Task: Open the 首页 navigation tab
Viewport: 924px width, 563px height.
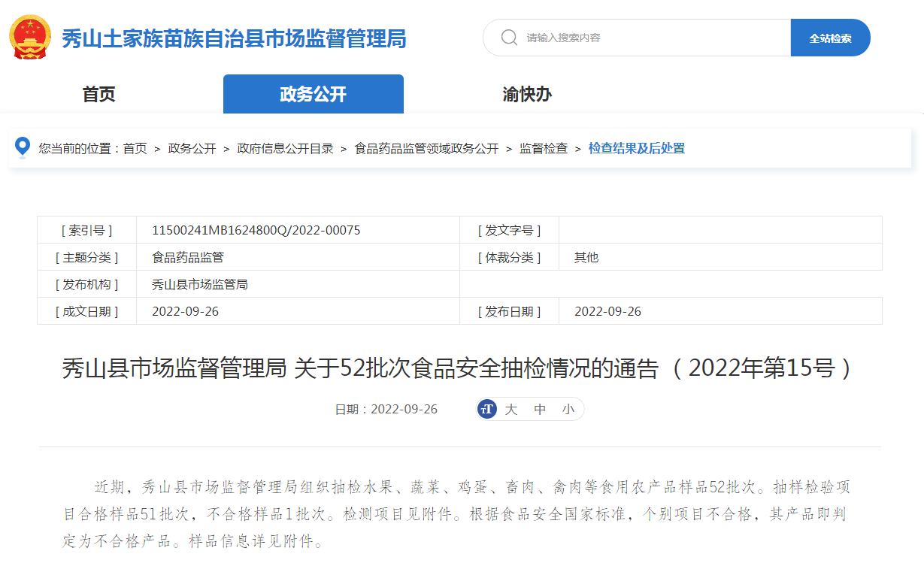Action: click(98, 95)
